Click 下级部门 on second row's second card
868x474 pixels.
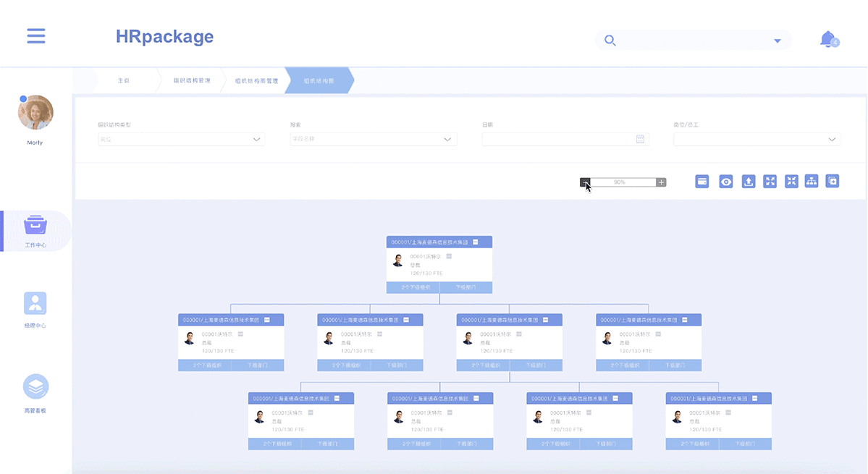[x=397, y=365]
